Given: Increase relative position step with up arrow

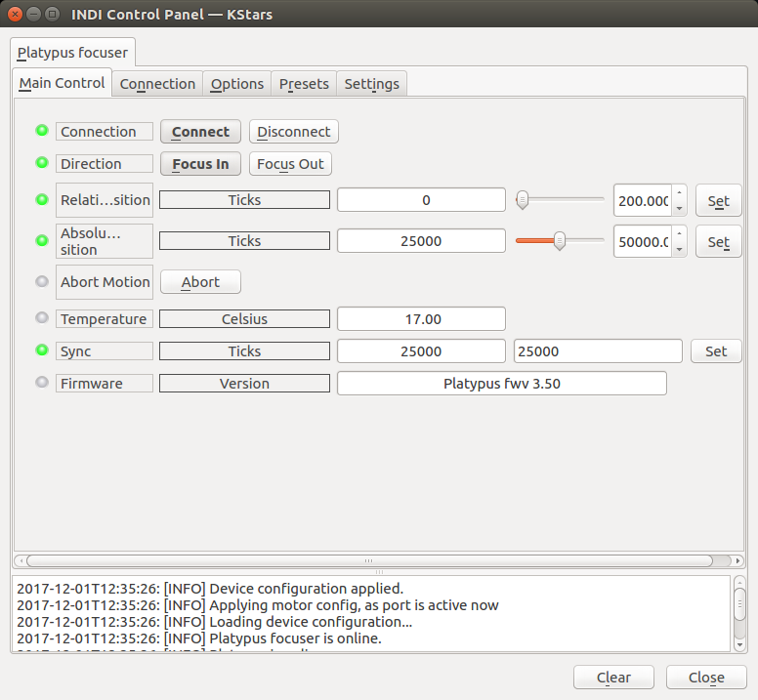Looking at the screenshot, I should (x=679, y=192).
